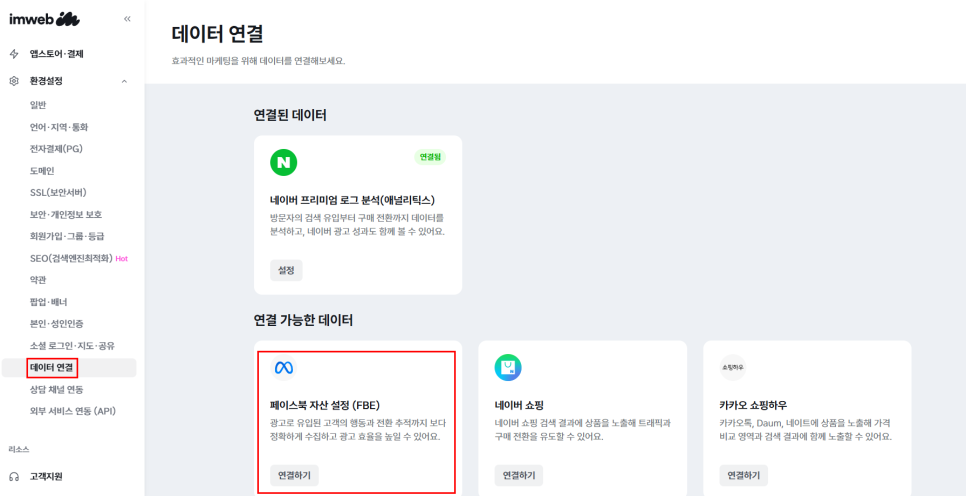Open 전자결제(PG) settings
The height and width of the screenshot is (496, 966).
55,149
